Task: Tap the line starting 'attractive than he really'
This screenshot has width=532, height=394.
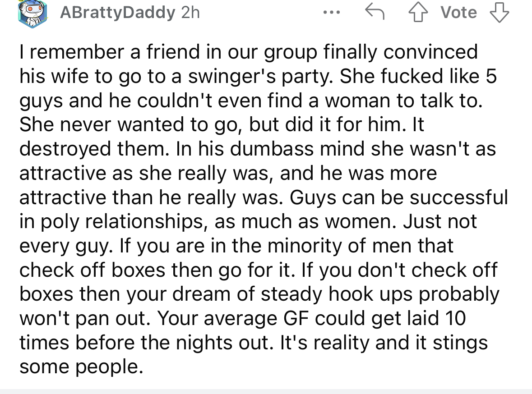Action: tap(264, 197)
